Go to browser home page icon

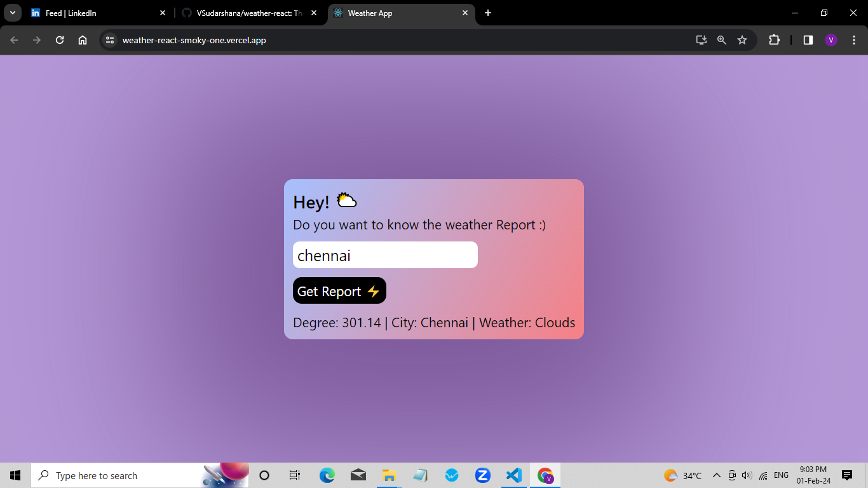tap(83, 40)
